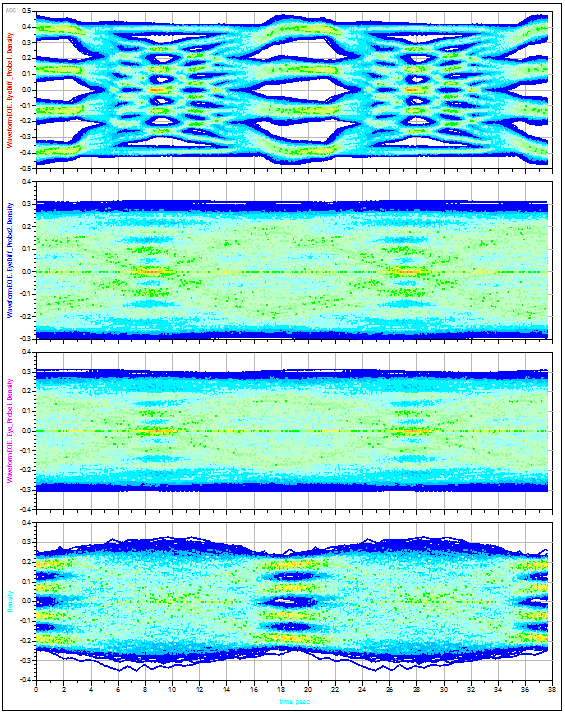
Task: Click the 'time, psec' x-axis label
Action: [x=295, y=702]
